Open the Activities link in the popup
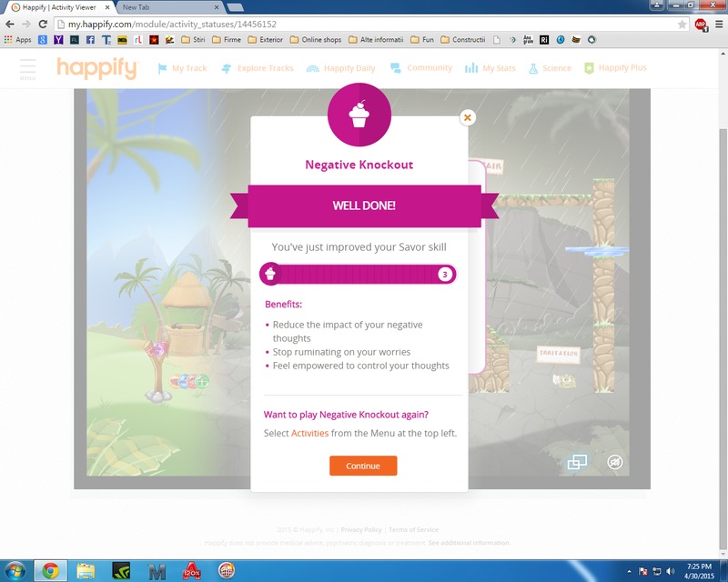This screenshot has height=582, width=728. (x=309, y=433)
